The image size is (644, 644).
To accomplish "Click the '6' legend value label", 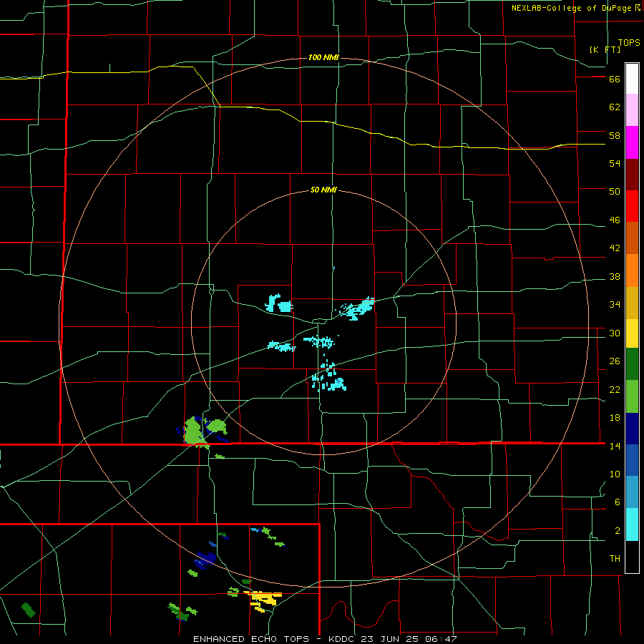I will click(x=618, y=502).
